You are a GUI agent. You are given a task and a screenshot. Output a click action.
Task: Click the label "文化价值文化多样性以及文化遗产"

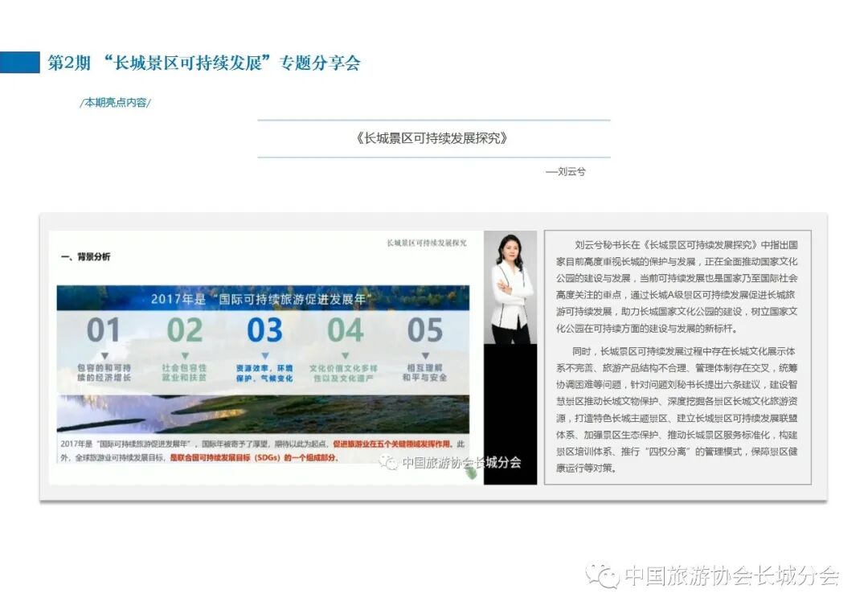(x=344, y=373)
